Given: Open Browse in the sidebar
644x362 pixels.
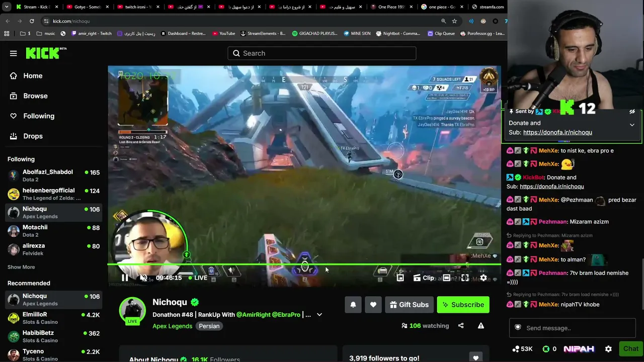Looking at the screenshot, I should click(x=35, y=96).
